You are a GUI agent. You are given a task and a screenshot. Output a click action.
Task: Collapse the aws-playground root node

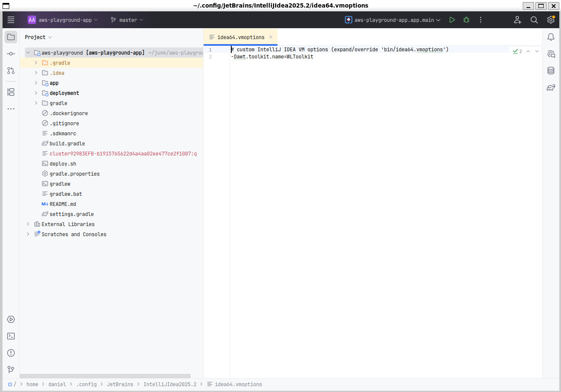(28, 53)
